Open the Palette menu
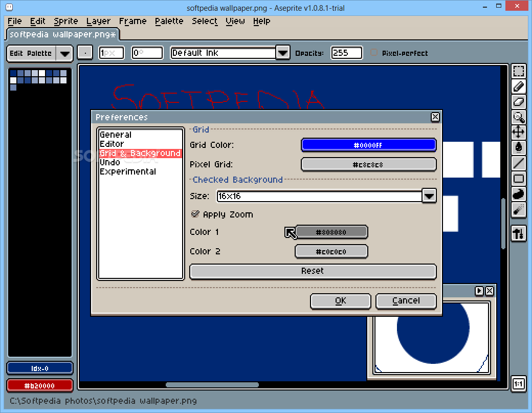 [169, 21]
